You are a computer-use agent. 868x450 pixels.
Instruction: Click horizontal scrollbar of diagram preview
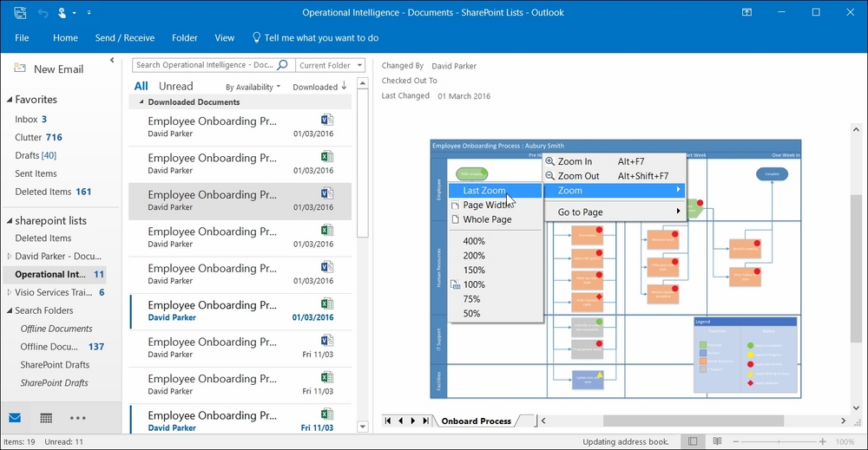tap(693, 421)
